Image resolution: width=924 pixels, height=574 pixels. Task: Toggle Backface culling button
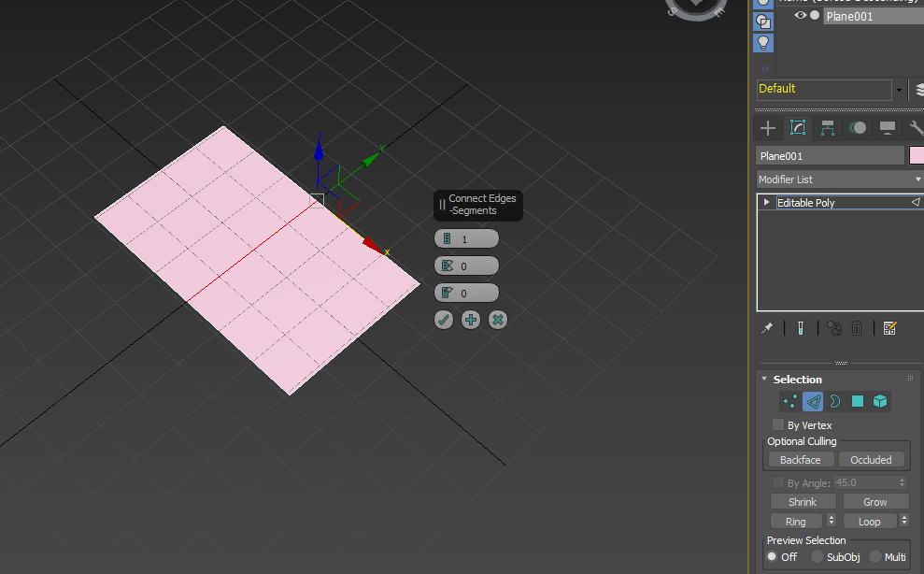(x=801, y=460)
